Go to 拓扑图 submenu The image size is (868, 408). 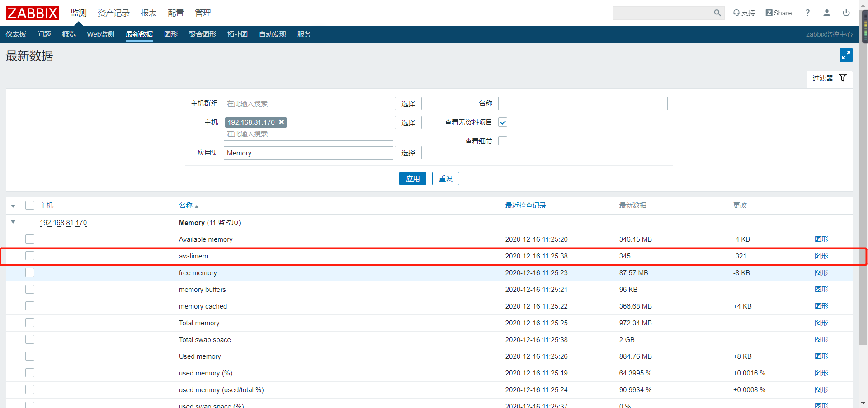[237, 34]
